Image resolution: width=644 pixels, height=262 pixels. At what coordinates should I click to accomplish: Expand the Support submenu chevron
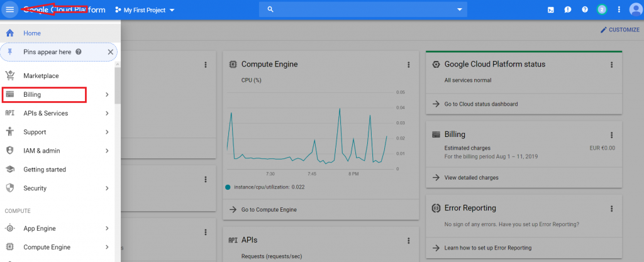point(107,132)
